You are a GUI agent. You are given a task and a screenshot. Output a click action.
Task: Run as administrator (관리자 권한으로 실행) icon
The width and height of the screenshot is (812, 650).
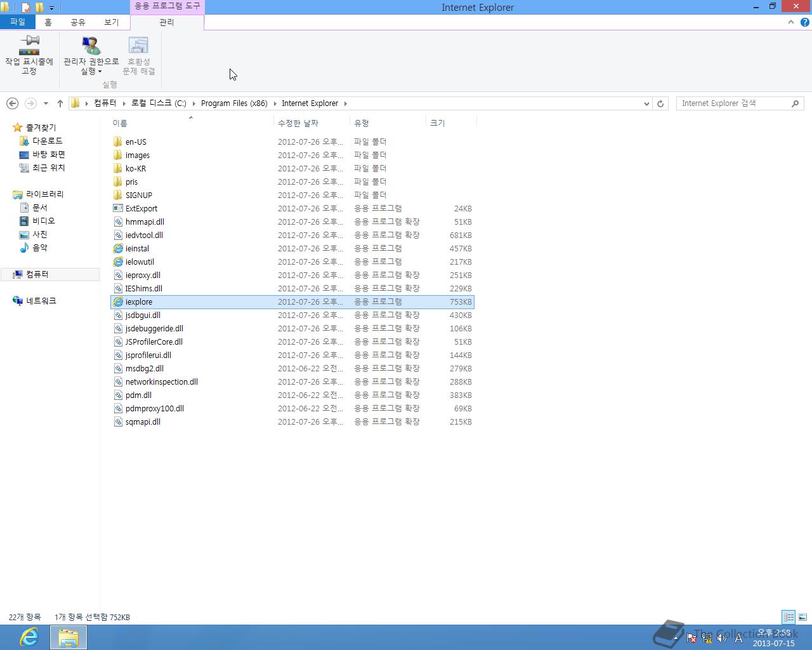click(91, 46)
